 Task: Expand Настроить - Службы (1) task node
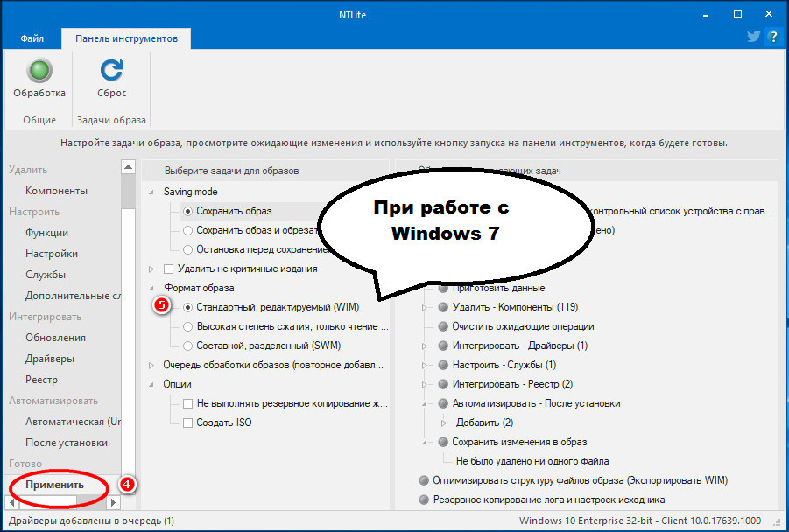pyautogui.click(x=425, y=366)
